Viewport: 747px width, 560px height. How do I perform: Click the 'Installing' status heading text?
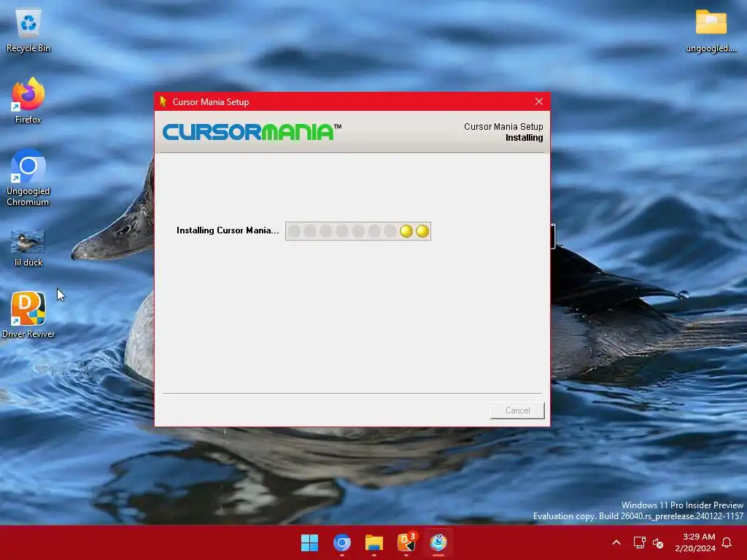click(x=524, y=138)
